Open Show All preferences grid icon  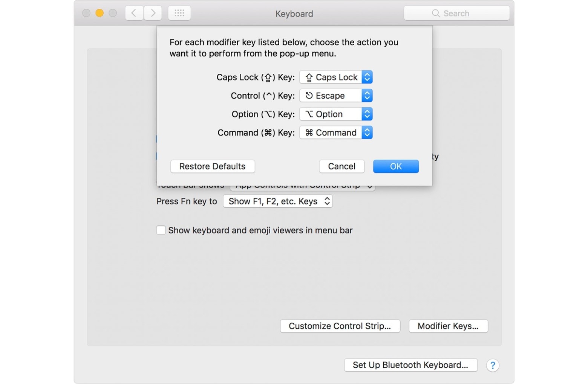[x=179, y=12]
